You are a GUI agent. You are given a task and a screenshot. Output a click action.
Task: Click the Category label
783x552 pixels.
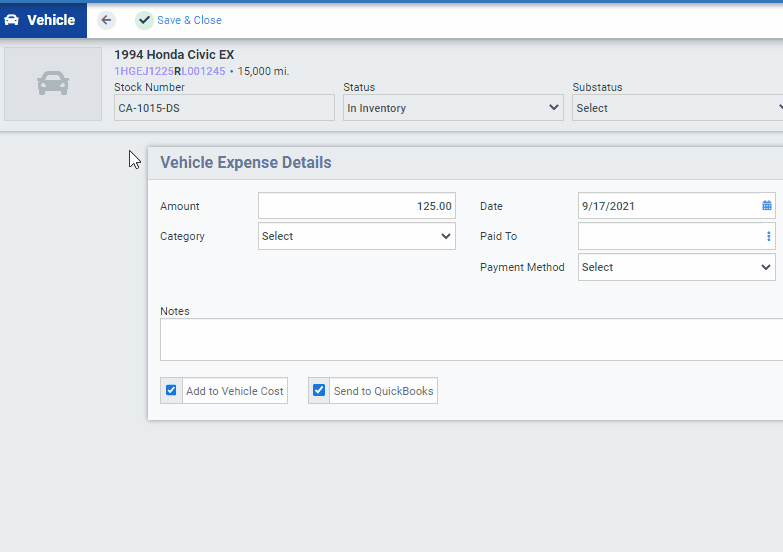coord(182,236)
